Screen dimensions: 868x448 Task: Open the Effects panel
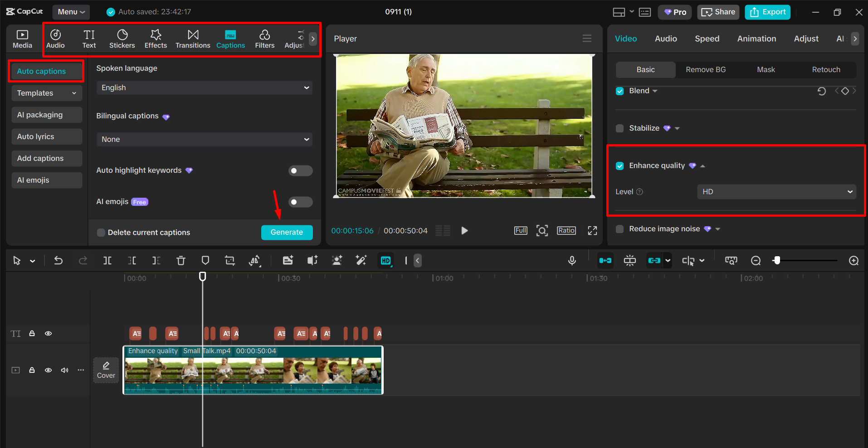click(x=156, y=39)
